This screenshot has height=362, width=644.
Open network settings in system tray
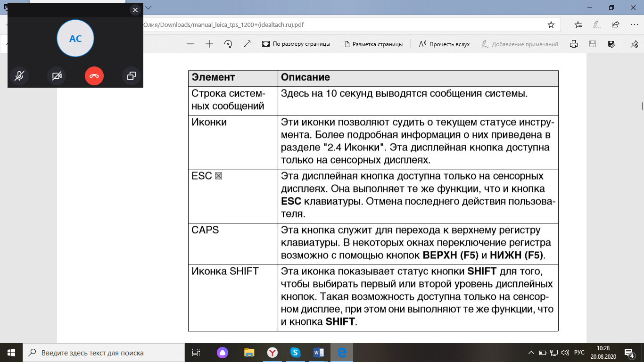[x=554, y=353]
